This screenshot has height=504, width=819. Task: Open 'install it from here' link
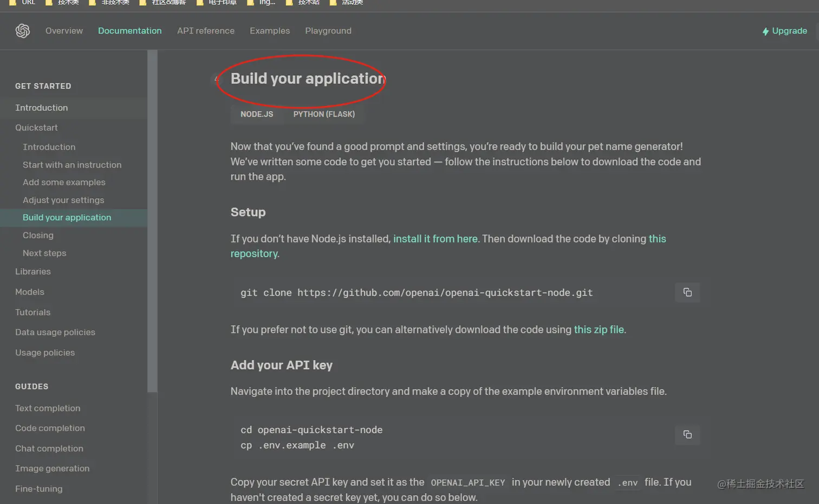435,239
